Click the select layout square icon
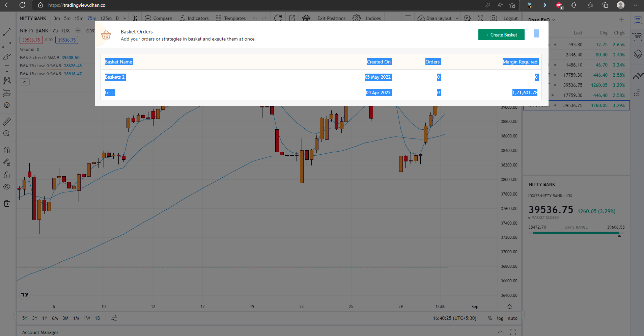Screen dimensions: 644x336 (408, 18)
